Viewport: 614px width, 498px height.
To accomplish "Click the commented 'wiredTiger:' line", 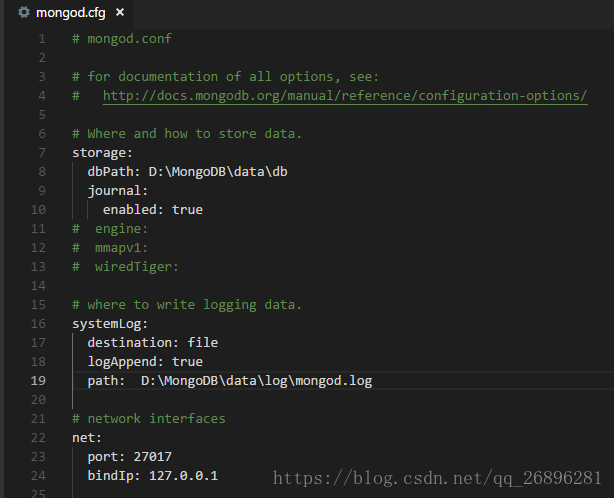I will point(125,267).
